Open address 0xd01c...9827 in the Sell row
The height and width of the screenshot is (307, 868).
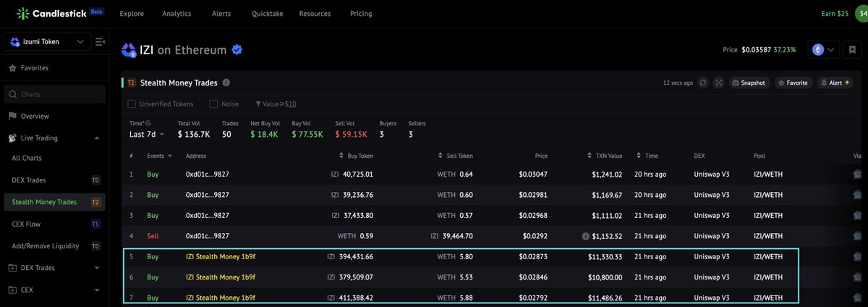click(x=208, y=236)
